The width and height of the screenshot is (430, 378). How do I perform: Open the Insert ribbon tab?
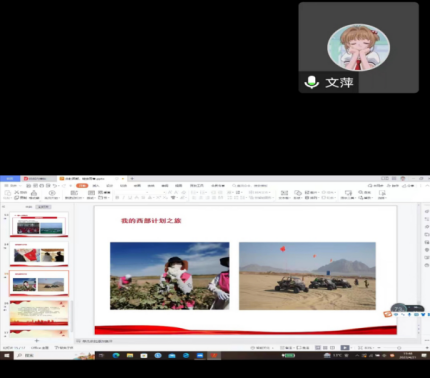(96, 185)
